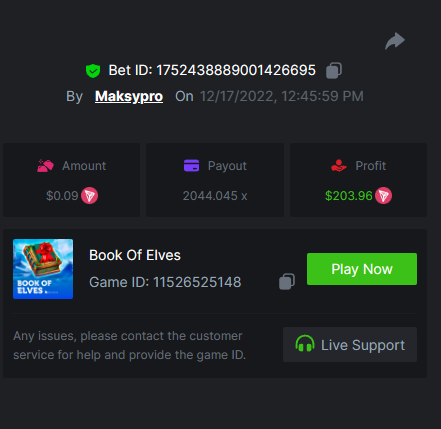Copy the Game ID using copy icon
This screenshot has width=441, height=429.
[x=287, y=282]
